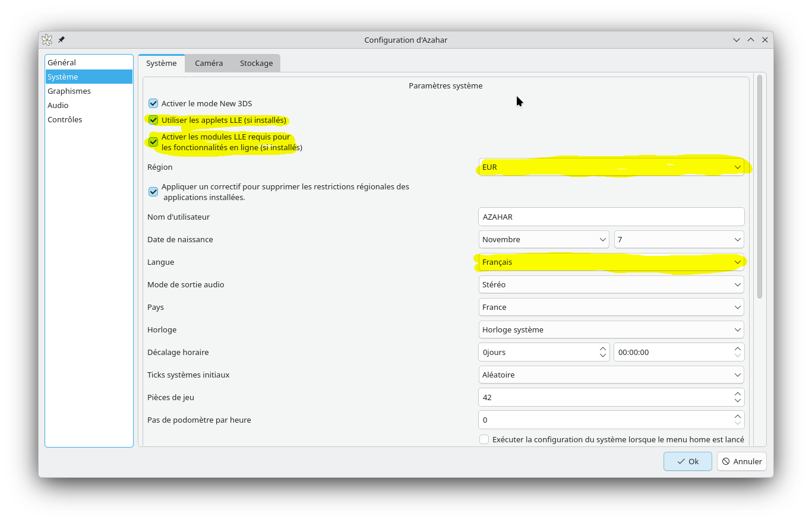This screenshot has width=812, height=523.
Task: Toggle the regional restrictions patch checkbox
Action: coord(153,192)
